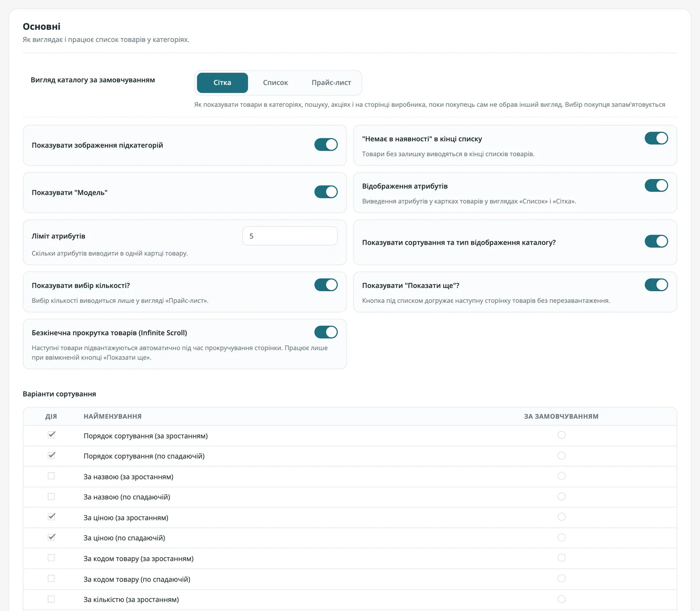This screenshot has height=611, width=700.
Task: Toggle Показувати зображення підкатегорій switch
Action: pyautogui.click(x=326, y=144)
